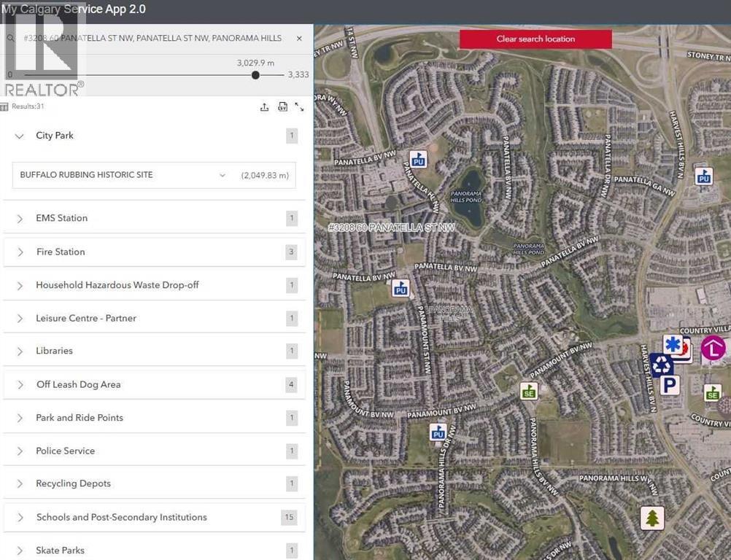Viewport: 731px width, 560px height.
Task: Clear the search text with the × button
Action: 299,38
